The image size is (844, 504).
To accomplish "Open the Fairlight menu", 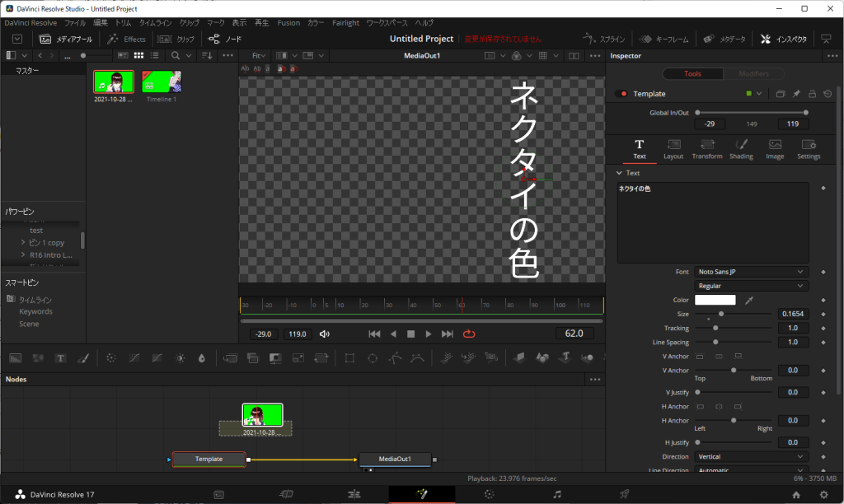I will (x=345, y=22).
